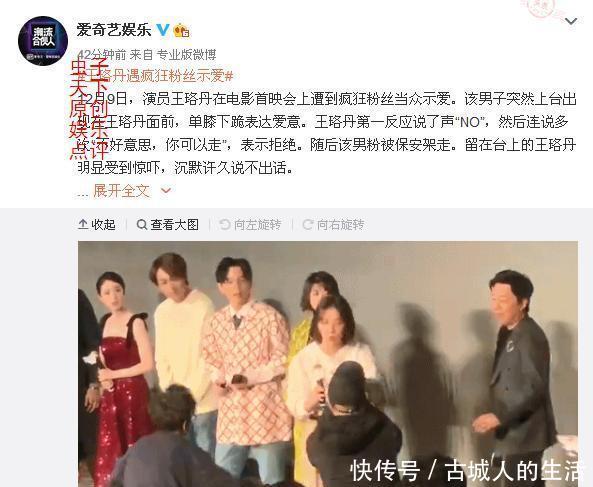Rotate the image right with 向右旋转

(x=333, y=225)
